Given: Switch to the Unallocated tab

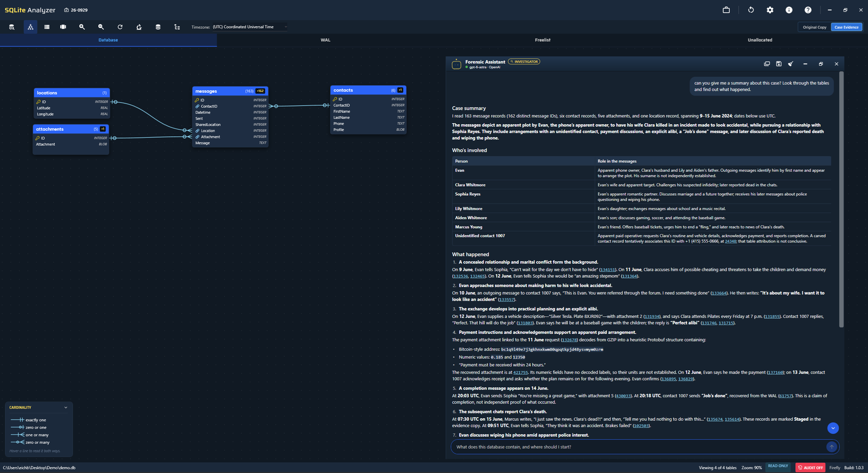Looking at the screenshot, I should pyautogui.click(x=759, y=40).
